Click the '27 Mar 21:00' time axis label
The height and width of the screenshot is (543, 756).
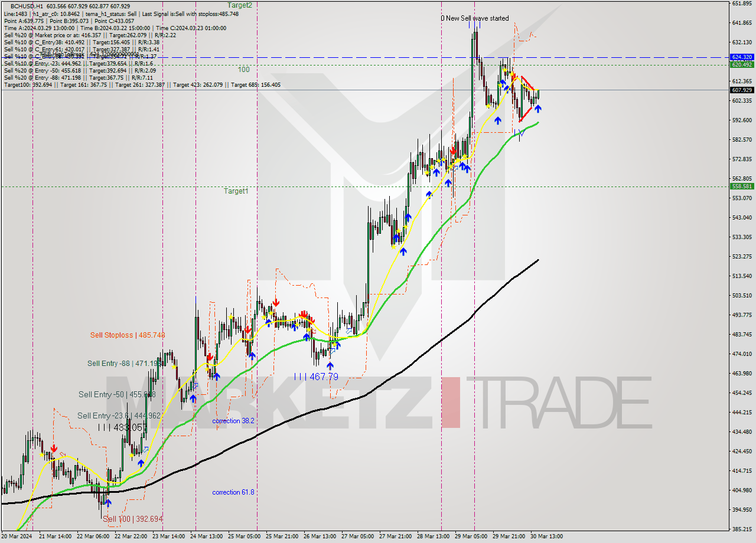(x=395, y=537)
